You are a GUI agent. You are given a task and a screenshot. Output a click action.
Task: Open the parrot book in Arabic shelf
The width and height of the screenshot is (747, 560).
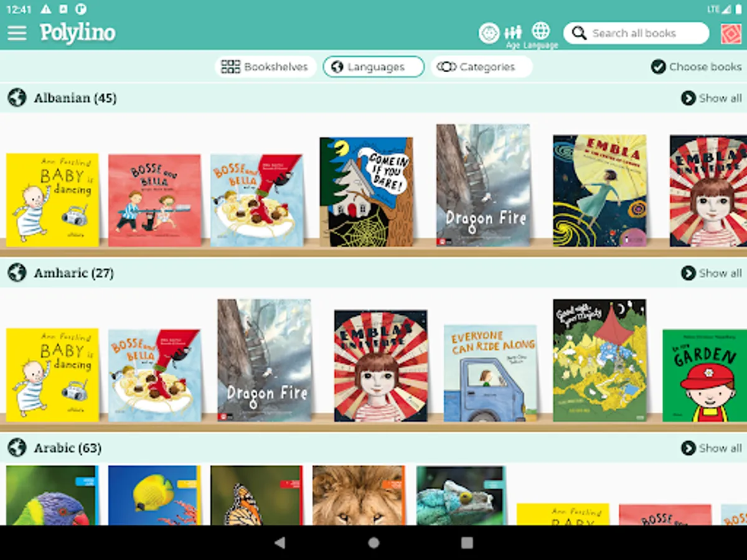click(x=52, y=495)
